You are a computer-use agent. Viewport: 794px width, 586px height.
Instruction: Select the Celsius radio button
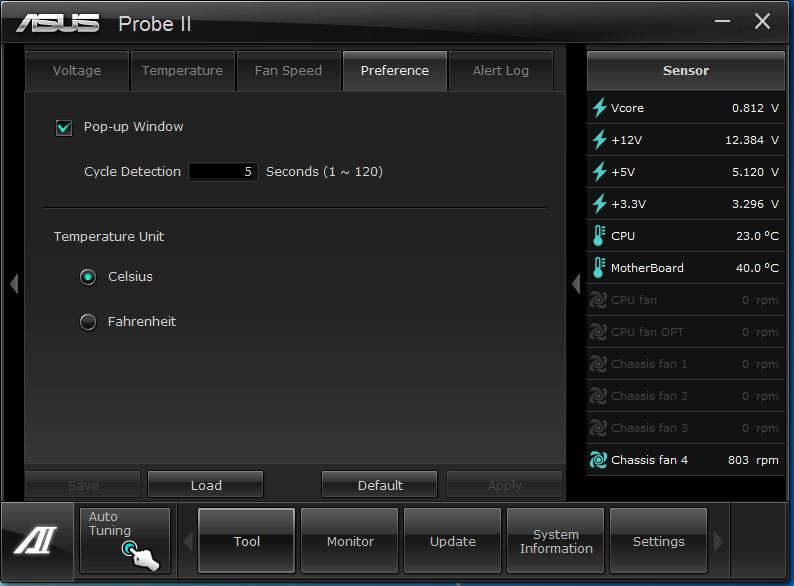88,277
